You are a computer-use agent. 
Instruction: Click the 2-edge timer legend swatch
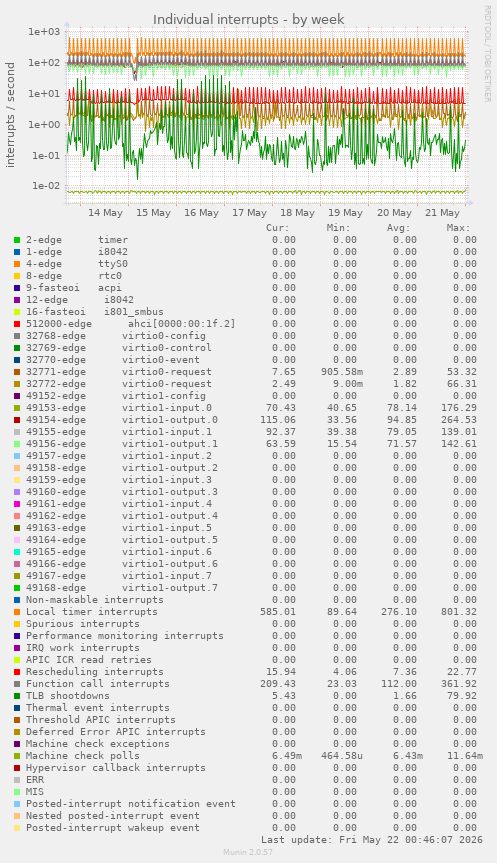17,240
